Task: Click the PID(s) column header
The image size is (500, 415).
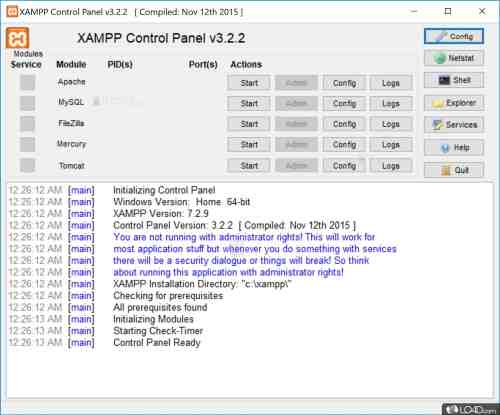Action: pos(120,64)
